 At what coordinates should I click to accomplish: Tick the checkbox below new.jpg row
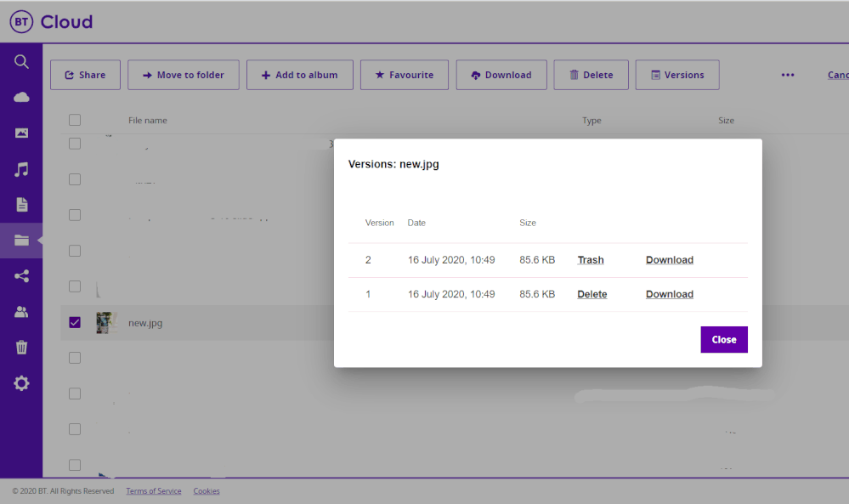click(75, 358)
